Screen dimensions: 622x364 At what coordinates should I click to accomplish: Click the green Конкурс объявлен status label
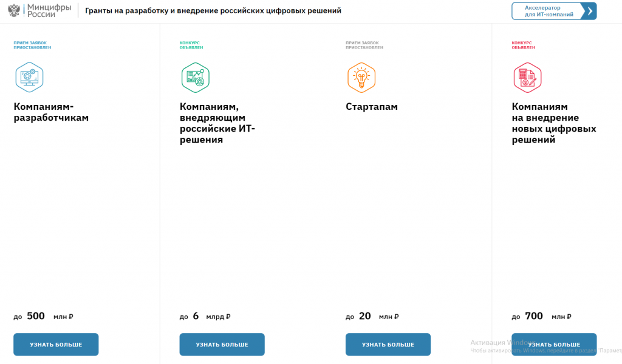click(191, 45)
